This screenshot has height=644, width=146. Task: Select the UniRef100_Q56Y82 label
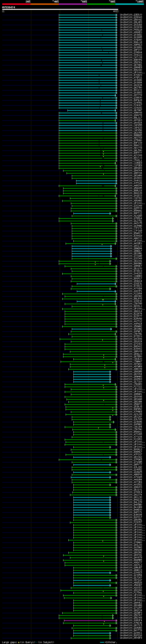click(131, 20)
